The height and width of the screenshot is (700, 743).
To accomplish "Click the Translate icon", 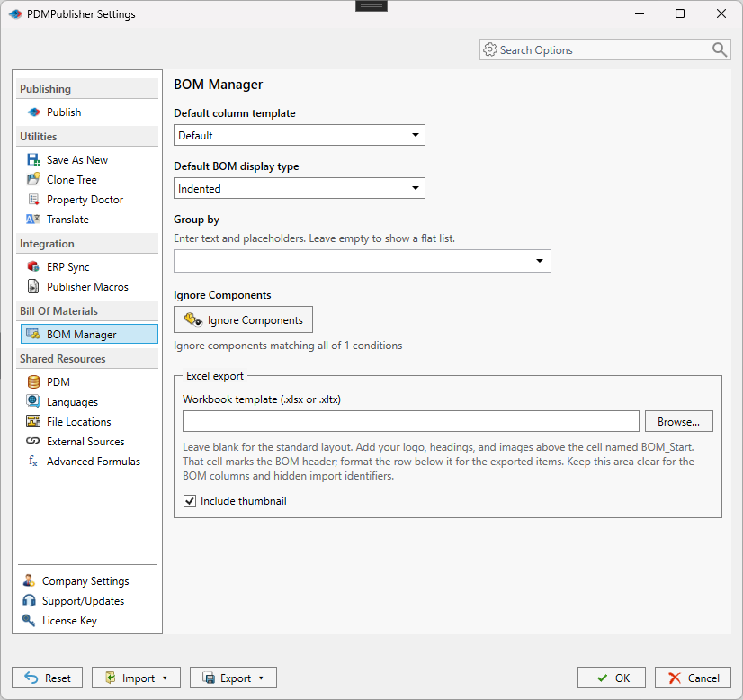I will point(33,219).
